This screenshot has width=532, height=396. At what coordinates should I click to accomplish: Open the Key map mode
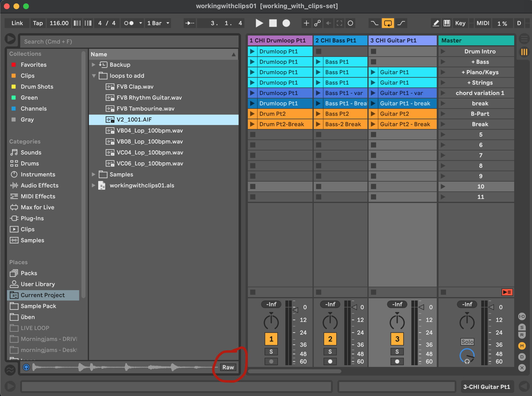click(460, 23)
